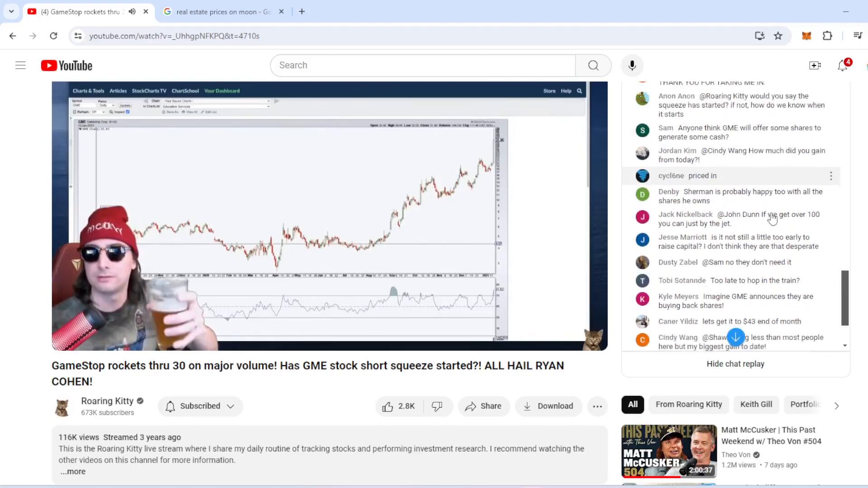Open the YouTube notifications bell
868x488 pixels.
click(842, 66)
